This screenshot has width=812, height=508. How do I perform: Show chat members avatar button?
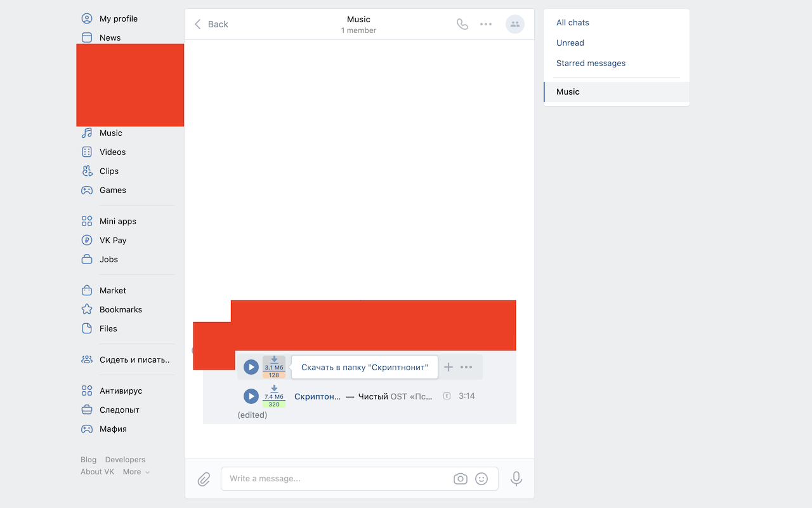point(515,24)
